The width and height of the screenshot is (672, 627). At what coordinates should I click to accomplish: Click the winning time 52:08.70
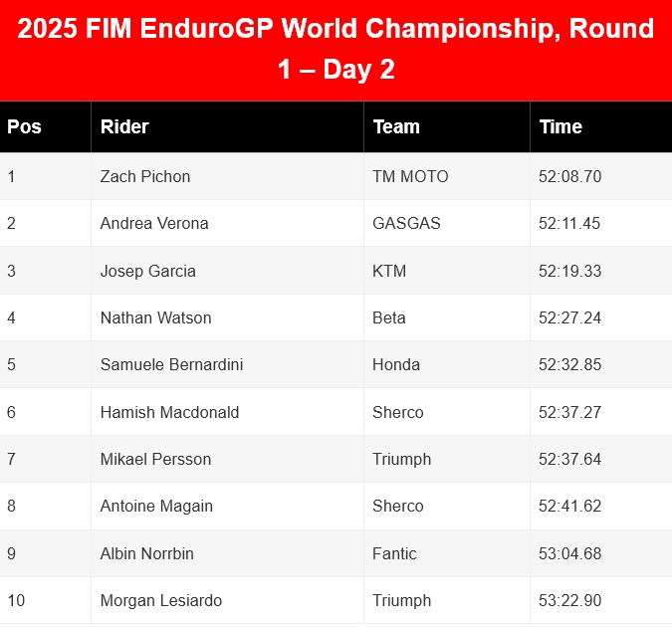coord(569,176)
